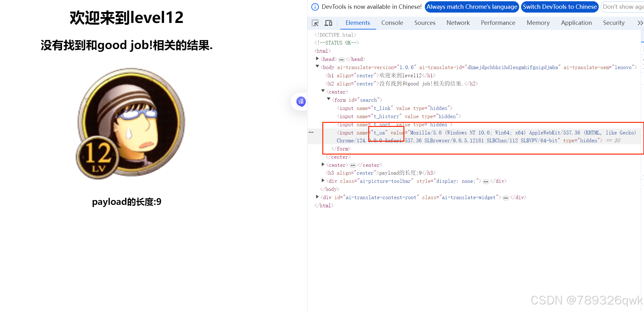
Task: Select the closing html tag line
Action: 324,206
